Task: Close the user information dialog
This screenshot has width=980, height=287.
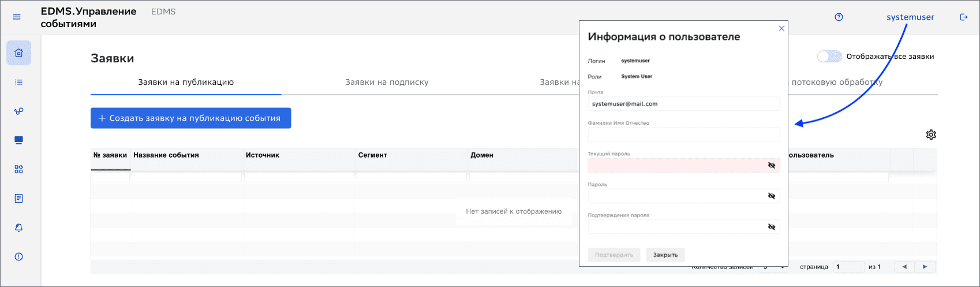Action: 781,28
